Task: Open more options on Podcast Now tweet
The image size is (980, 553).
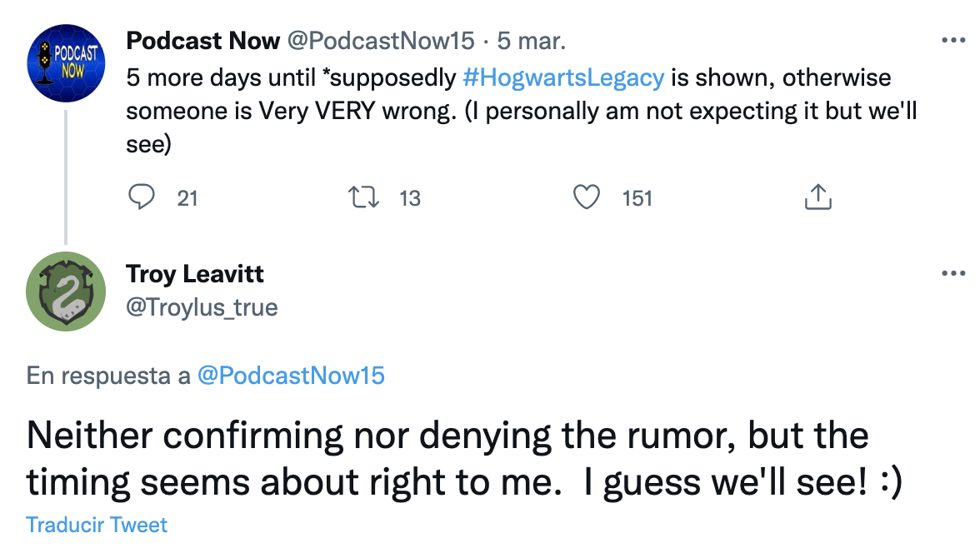Action: [x=952, y=41]
